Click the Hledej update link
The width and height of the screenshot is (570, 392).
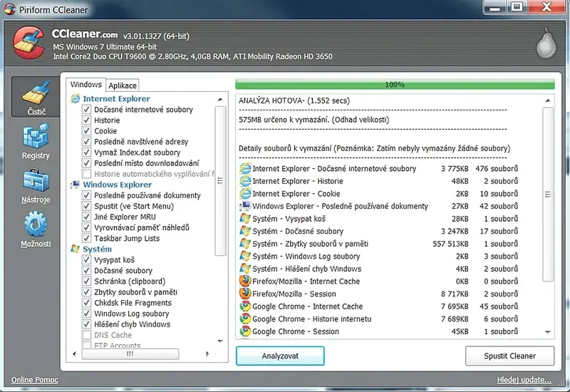pyautogui.click(x=524, y=380)
